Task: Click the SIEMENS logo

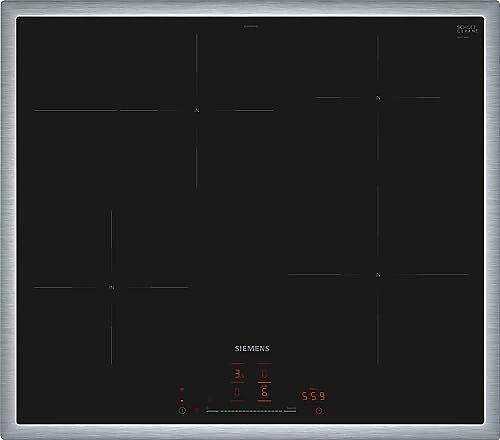Action: (x=252, y=348)
